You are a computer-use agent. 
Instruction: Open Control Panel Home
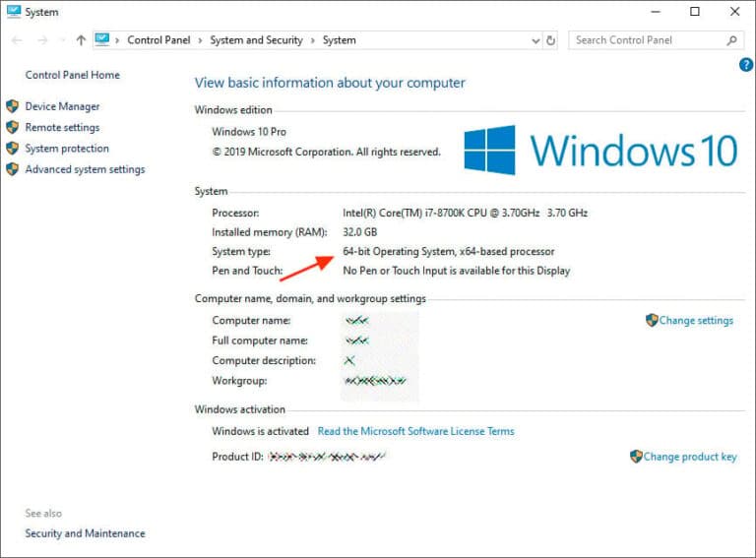(x=72, y=75)
